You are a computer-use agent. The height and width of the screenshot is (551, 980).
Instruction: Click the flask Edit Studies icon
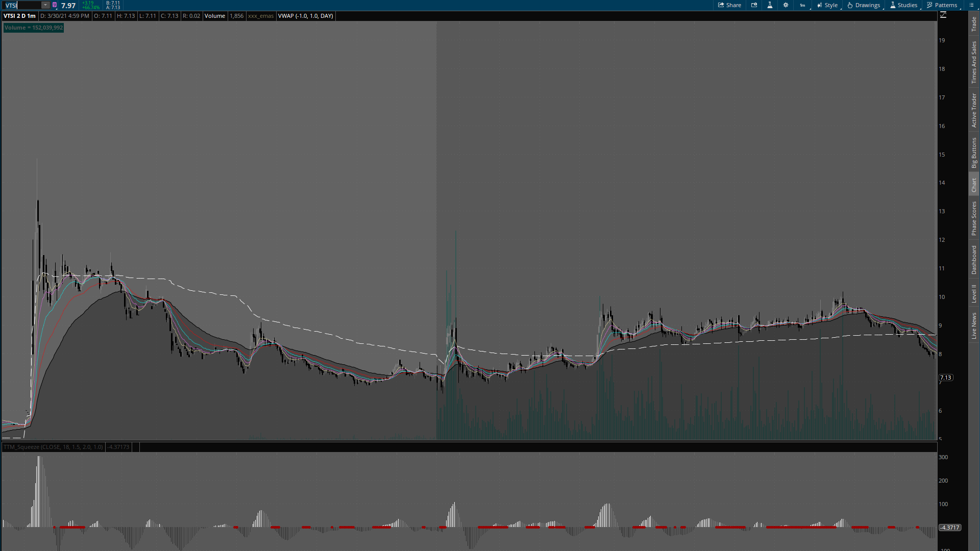pos(770,5)
